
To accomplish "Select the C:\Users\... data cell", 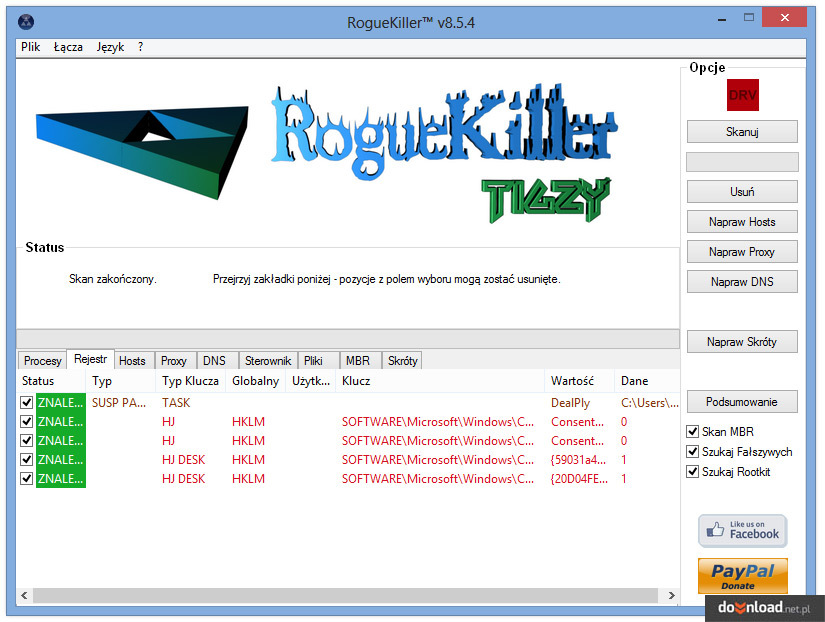I will [x=650, y=403].
